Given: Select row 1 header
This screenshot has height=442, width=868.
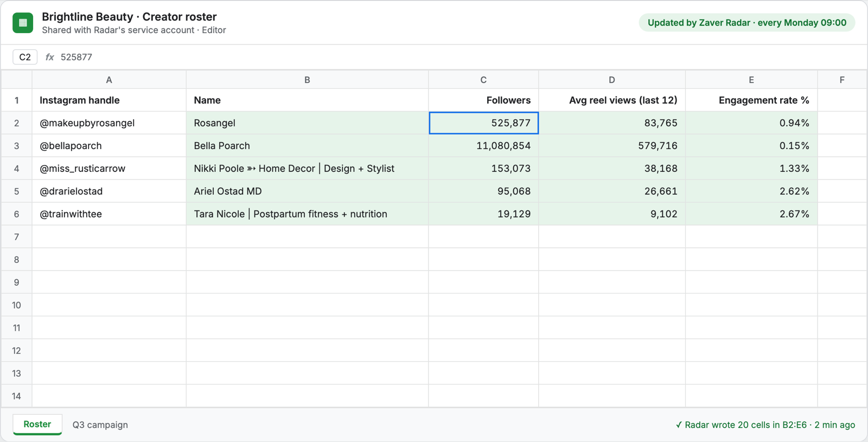Looking at the screenshot, I should [17, 100].
